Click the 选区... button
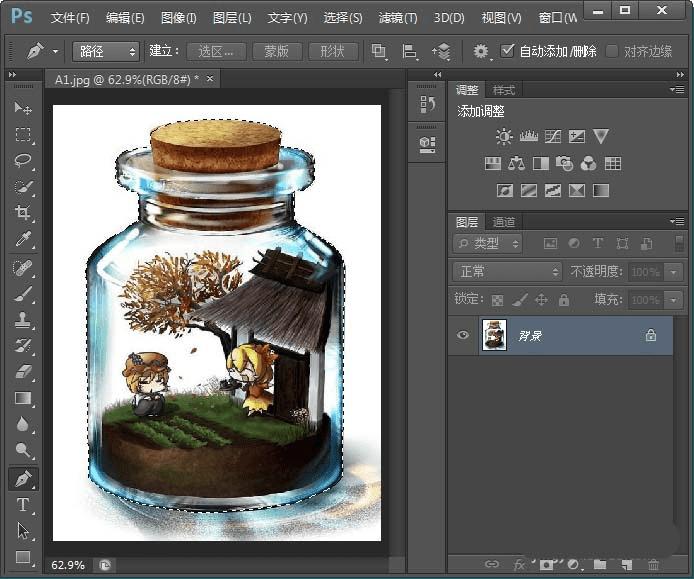Screen dimensions: 694x579 (216, 51)
